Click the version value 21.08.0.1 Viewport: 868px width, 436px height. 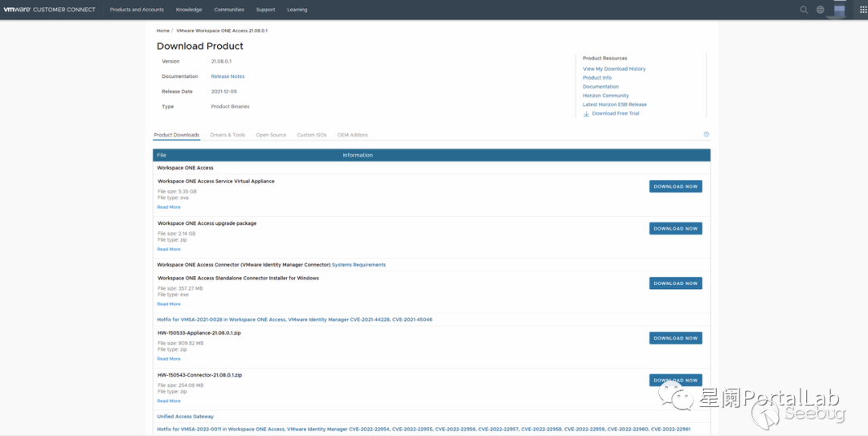222,61
